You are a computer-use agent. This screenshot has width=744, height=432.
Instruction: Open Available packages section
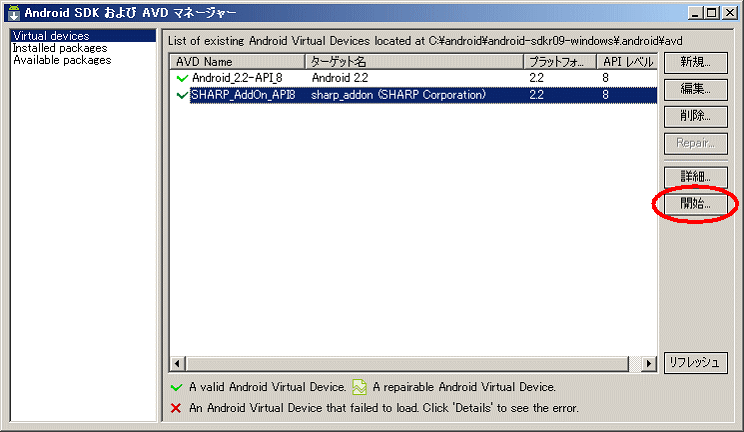coord(62,60)
